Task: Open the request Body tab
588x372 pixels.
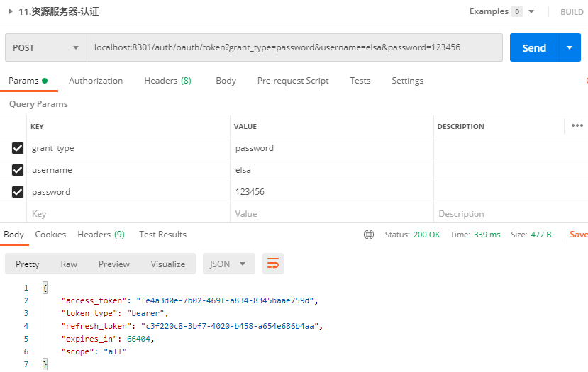Action: [x=226, y=81]
